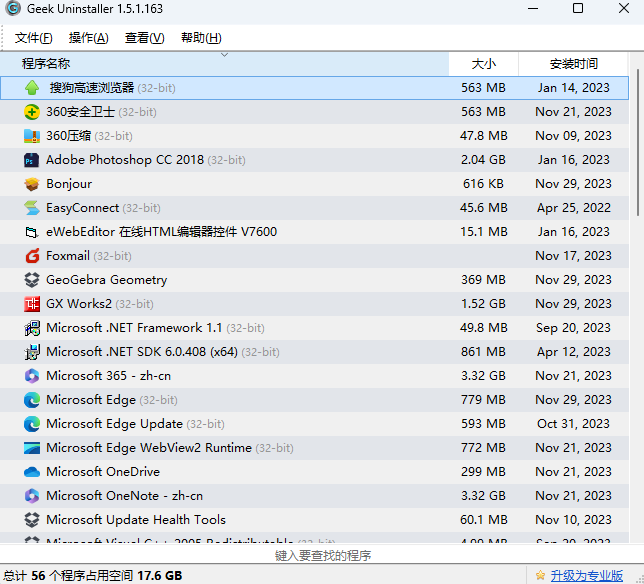
Task: Open the 文件(F) menu
Action: (34, 38)
